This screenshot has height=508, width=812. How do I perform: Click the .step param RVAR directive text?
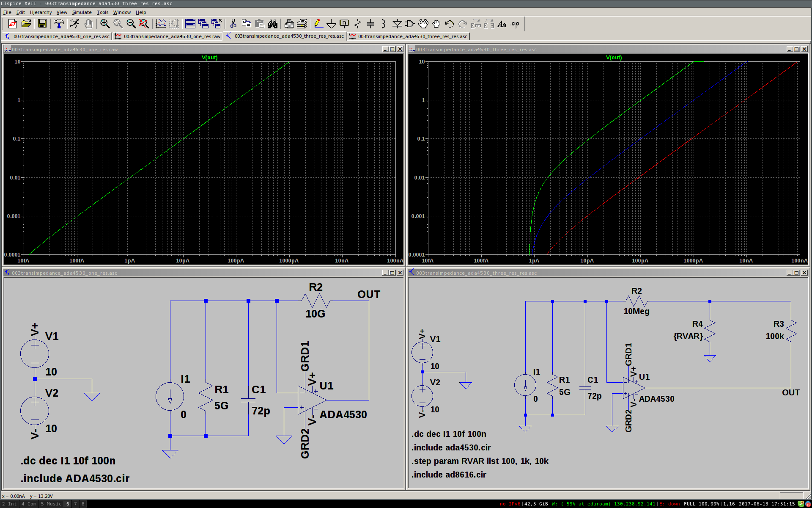[480, 461]
